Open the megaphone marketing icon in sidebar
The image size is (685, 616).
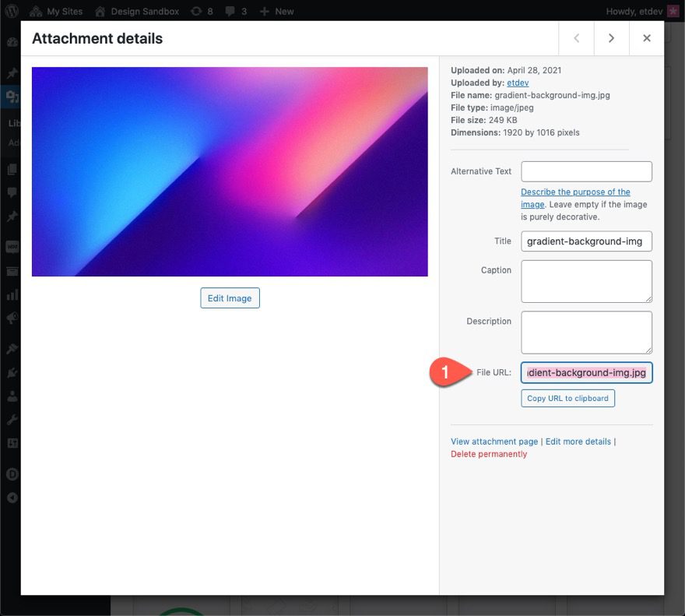tap(11, 318)
